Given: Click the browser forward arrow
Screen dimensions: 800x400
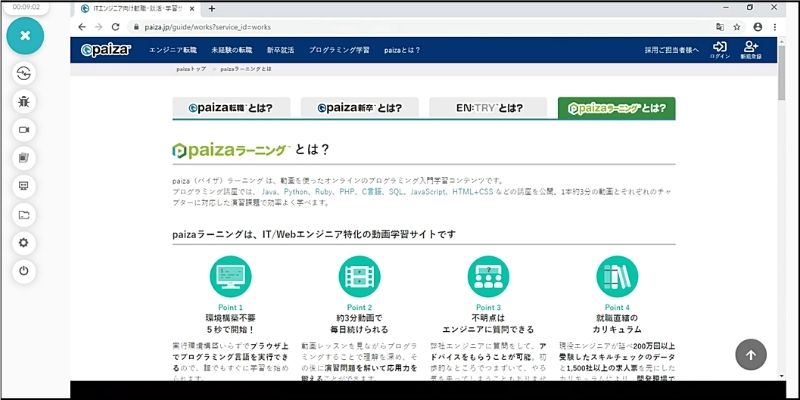Looking at the screenshot, I should click(x=99, y=27).
